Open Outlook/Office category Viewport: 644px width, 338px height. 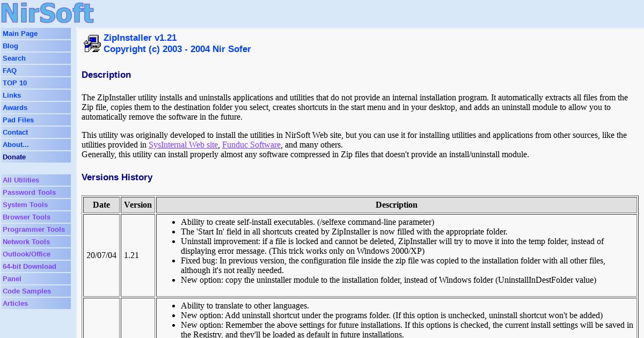tap(36, 254)
